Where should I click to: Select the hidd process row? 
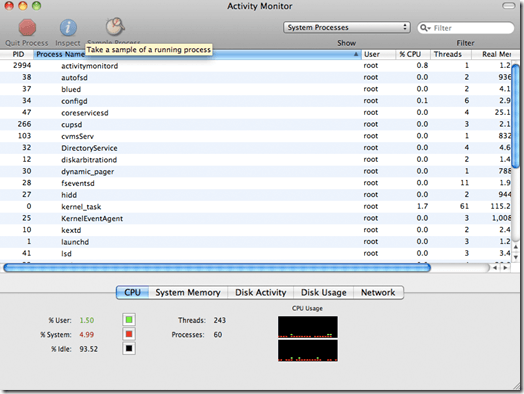pyautogui.click(x=256, y=195)
